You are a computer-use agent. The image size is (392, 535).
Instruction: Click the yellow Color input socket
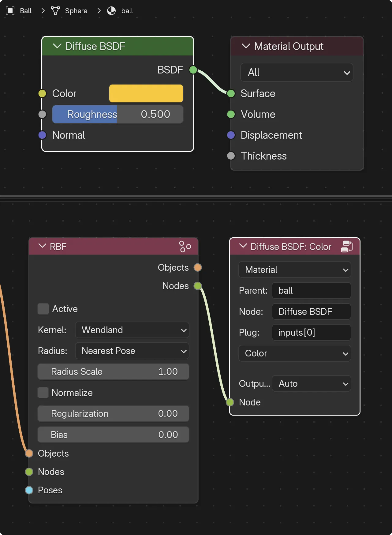click(42, 93)
